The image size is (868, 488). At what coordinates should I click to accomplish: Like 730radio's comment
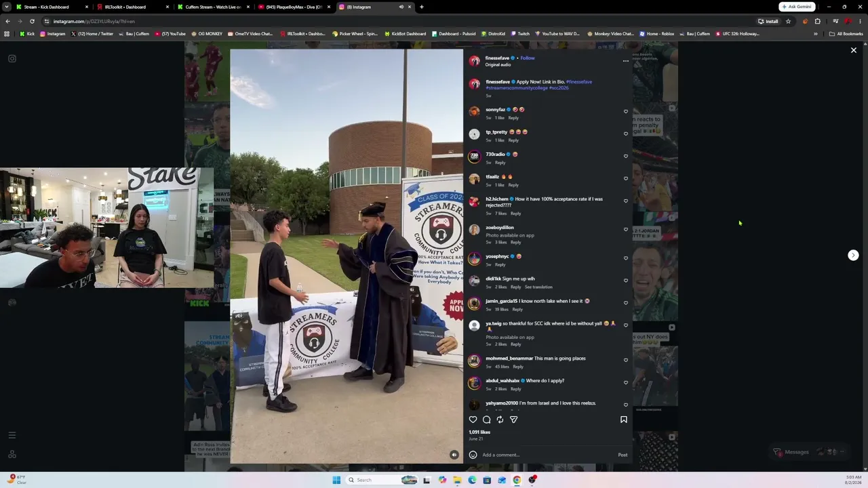point(626,156)
